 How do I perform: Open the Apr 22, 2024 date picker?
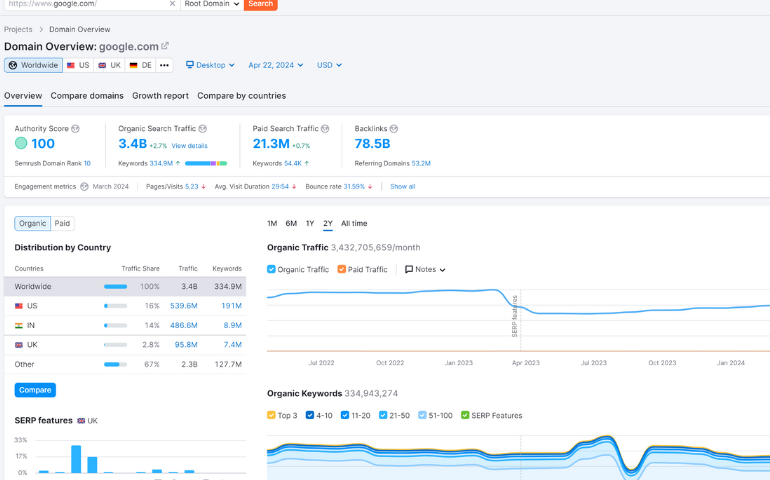coord(275,65)
